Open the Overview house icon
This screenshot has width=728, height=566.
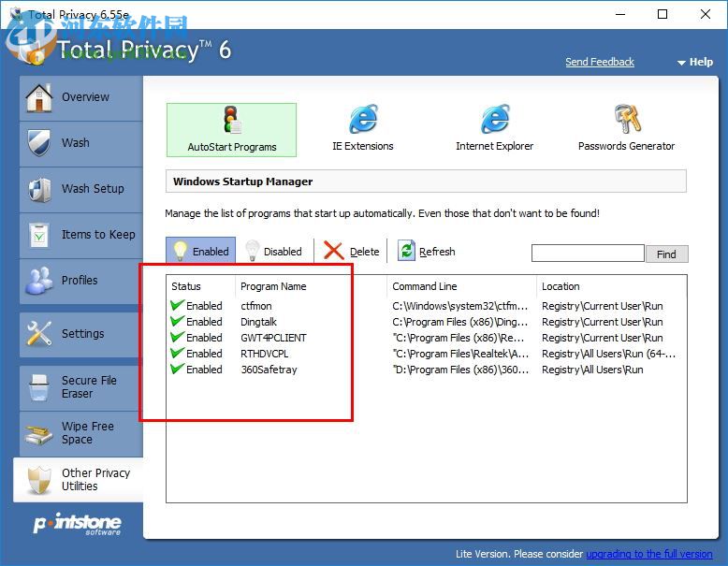pos(39,98)
